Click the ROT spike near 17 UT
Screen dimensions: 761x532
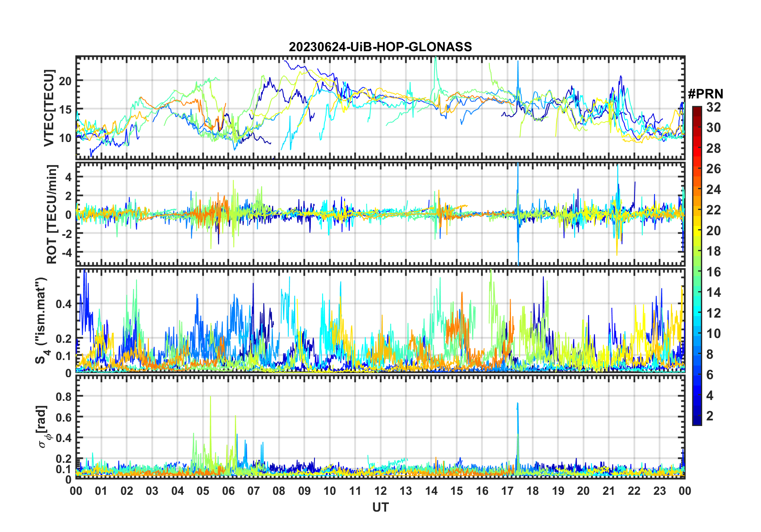[x=518, y=214]
